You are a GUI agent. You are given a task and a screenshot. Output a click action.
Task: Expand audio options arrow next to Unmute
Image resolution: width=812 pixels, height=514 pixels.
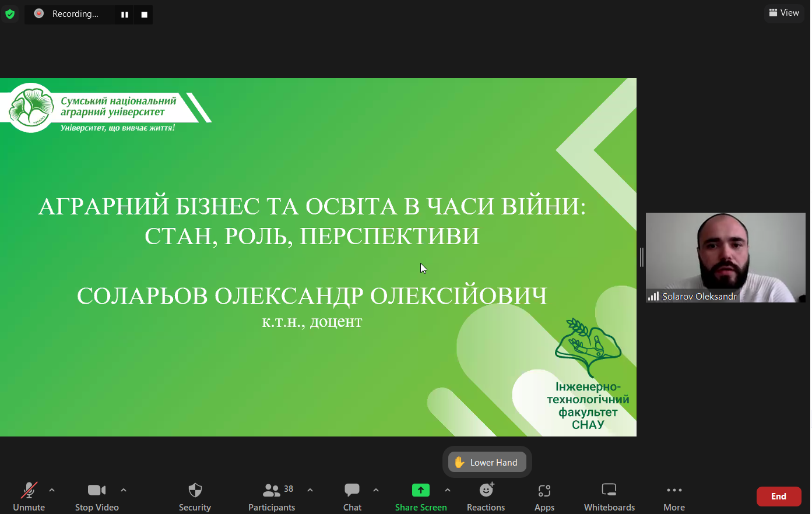pos(52,490)
